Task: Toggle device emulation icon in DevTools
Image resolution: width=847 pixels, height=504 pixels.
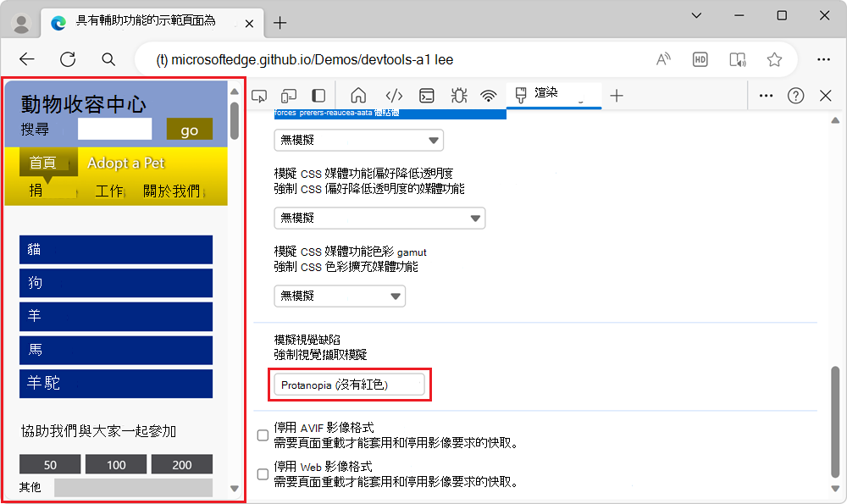Action: (289, 96)
